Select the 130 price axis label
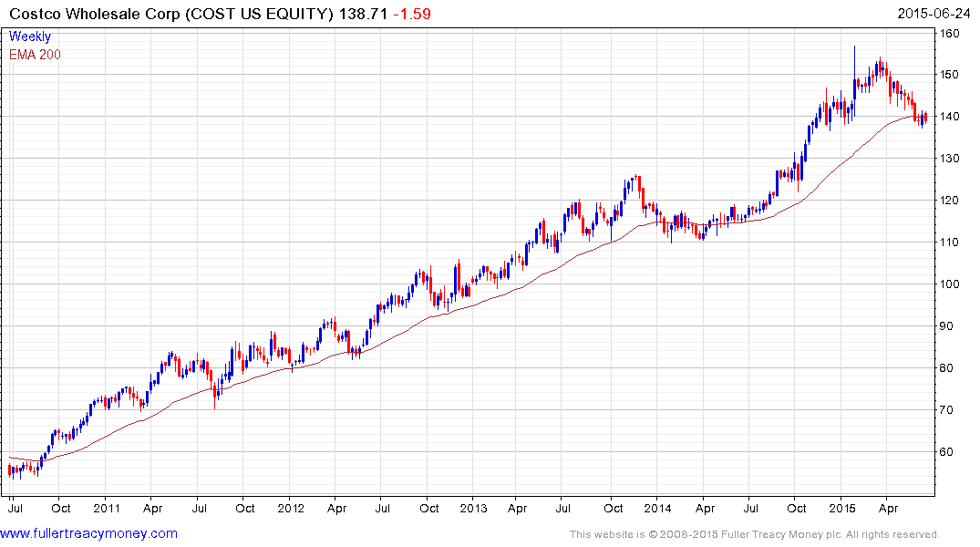This screenshot has width=980, height=547. point(951,159)
